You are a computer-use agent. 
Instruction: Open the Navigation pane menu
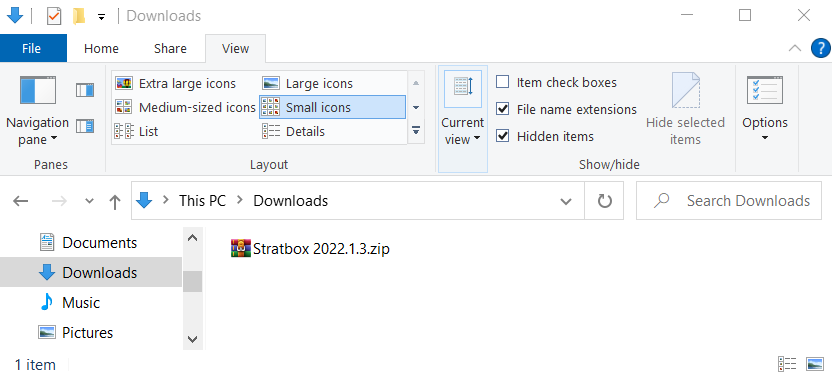pyautogui.click(x=37, y=110)
